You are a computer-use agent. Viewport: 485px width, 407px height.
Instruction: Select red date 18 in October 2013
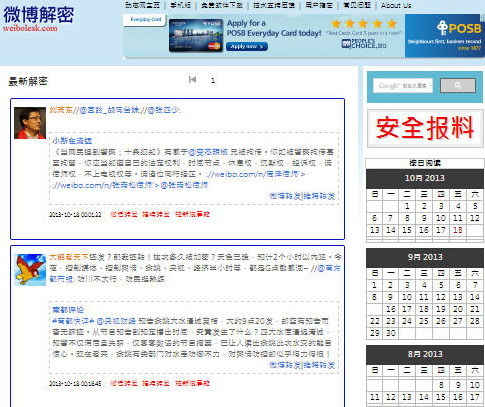click(458, 230)
